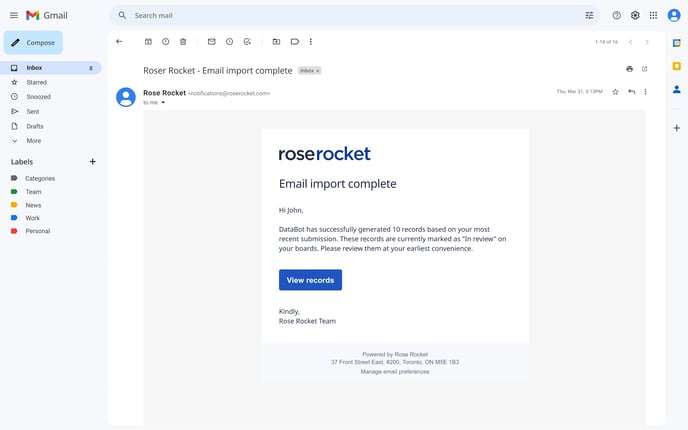Screen dimensions: 688x430
Task: Report this email as spam
Action: pyautogui.click(x=165, y=42)
